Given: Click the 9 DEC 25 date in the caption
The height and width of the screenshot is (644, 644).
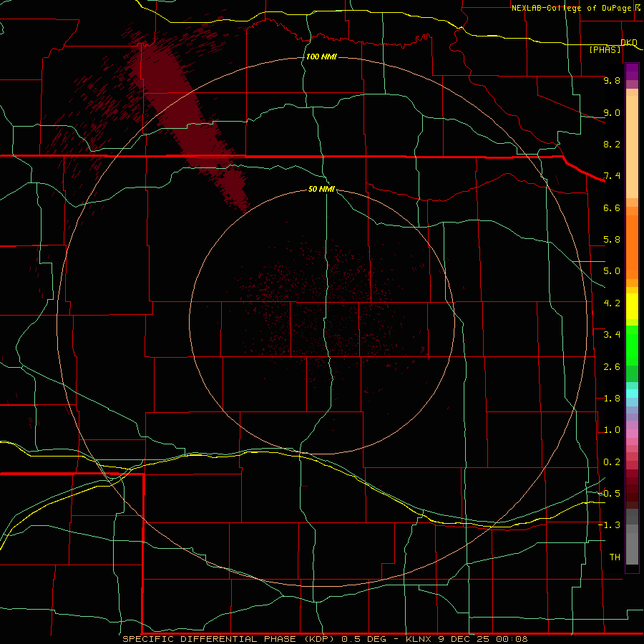Looking at the screenshot, I should 464,639.
